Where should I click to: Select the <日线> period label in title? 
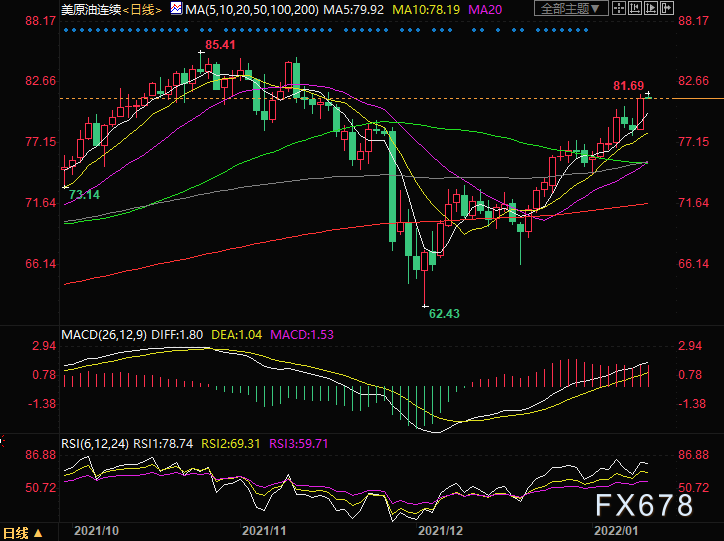pos(142,9)
